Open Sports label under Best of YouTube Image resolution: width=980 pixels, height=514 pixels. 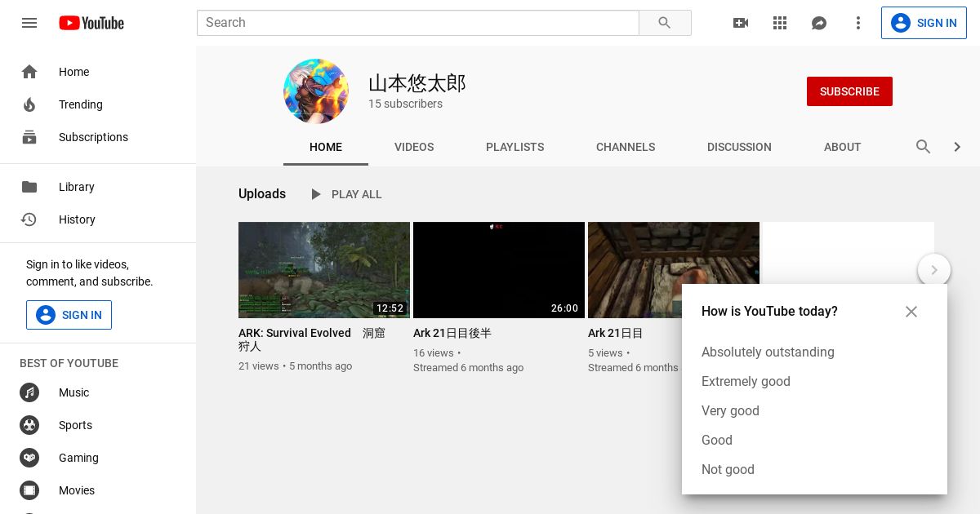75,425
